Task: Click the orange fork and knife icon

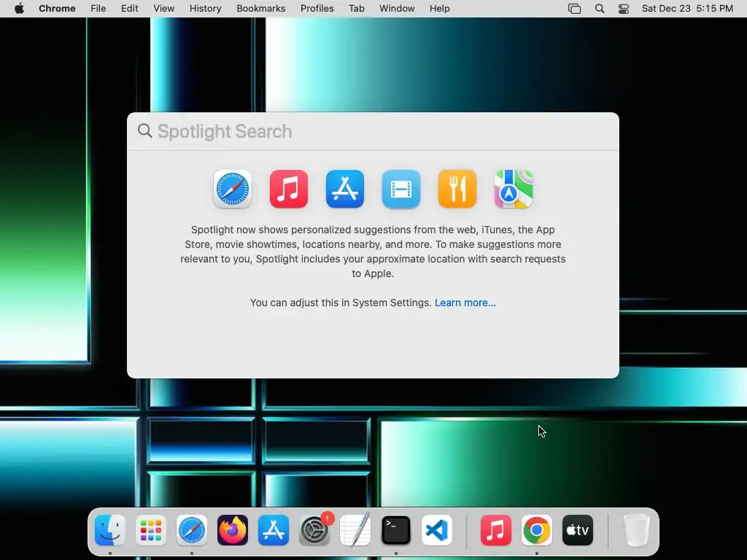Action: [457, 189]
